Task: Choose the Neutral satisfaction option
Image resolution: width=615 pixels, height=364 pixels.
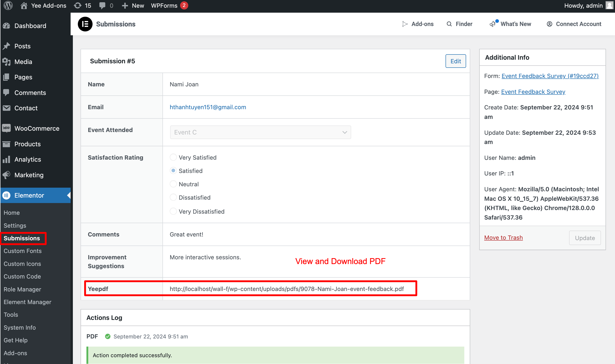Action: [173, 184]
